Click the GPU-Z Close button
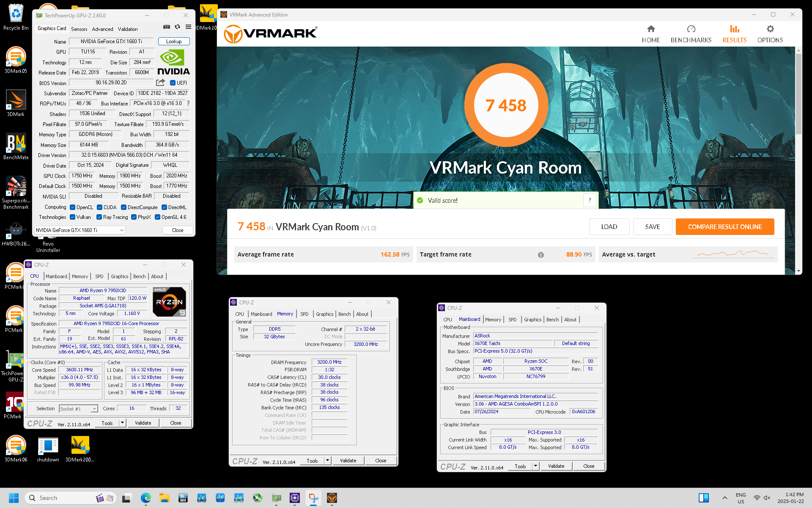The width and height of the screenshot is (812, 508). coord(178,230)
